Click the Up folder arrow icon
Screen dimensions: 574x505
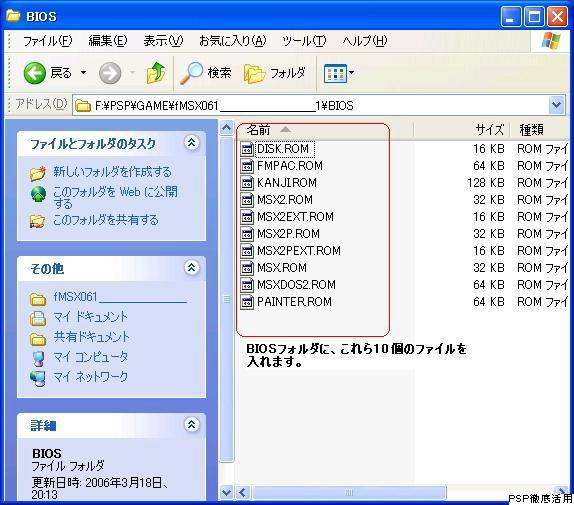[156, 73]
